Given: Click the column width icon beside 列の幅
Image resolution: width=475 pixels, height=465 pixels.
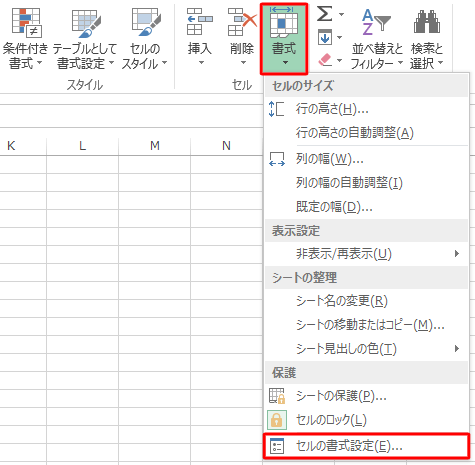Looking at the screenshot, I should click(277, 159).
